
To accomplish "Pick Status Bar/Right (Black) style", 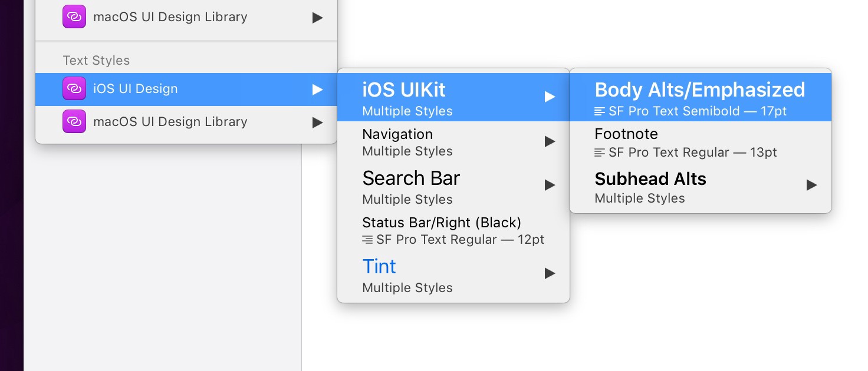I will (x=442, y=223).
